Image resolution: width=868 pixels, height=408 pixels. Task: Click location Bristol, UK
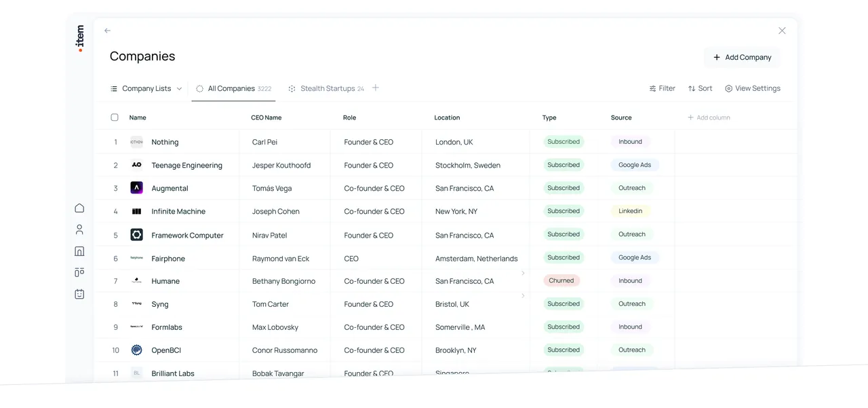[x=452, y=304]
